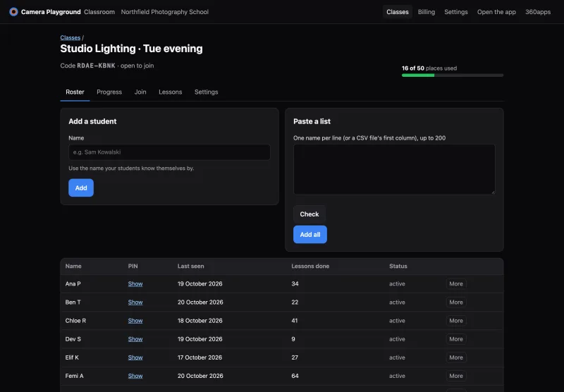The height and width of the screenshot is (392, 564).
Task: Click the Last seen column header
Action: pyautogui.click(x=190, y=266)
